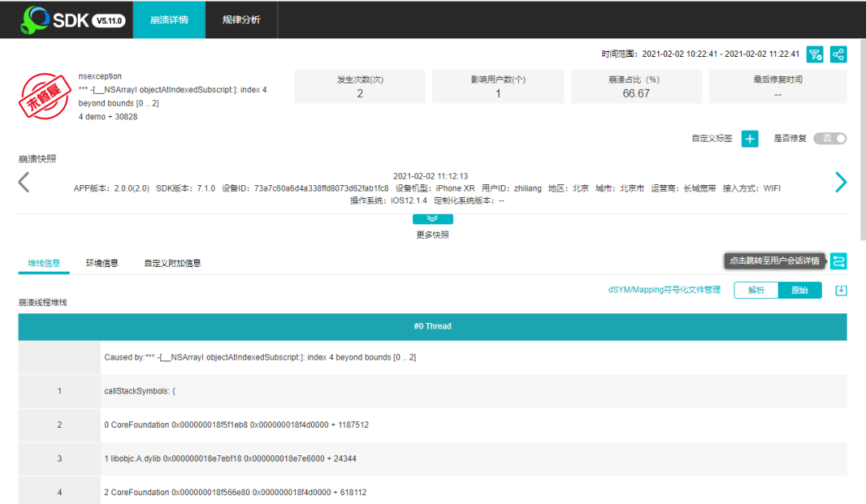Click stack row '2 CoreFoundation ... 618112'

[x=432, y=491]
